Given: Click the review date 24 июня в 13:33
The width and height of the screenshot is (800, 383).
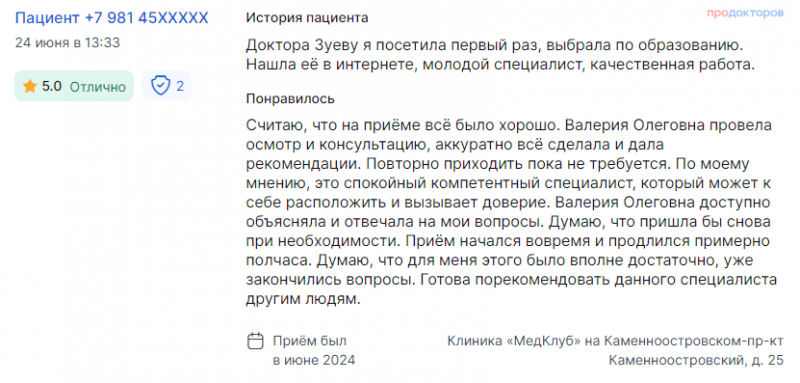Looking at the screenshot, I should pyautogui.click(x=67, y=42).
